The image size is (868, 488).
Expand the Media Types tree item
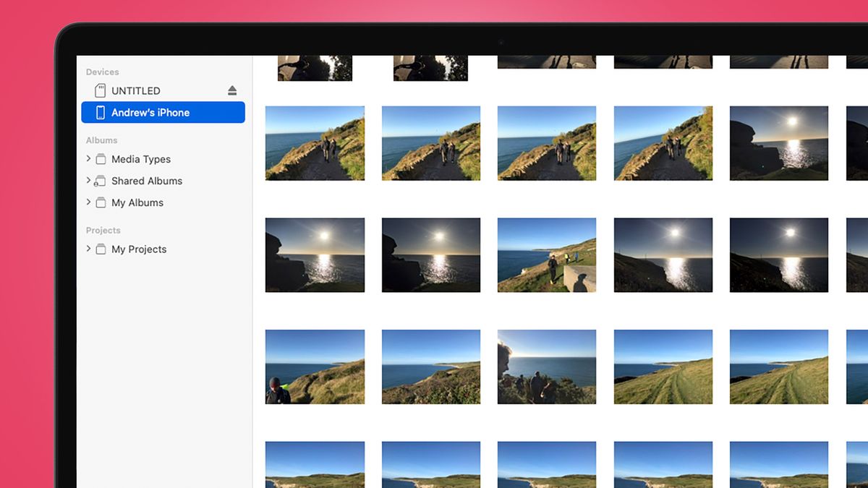[88, 159]
